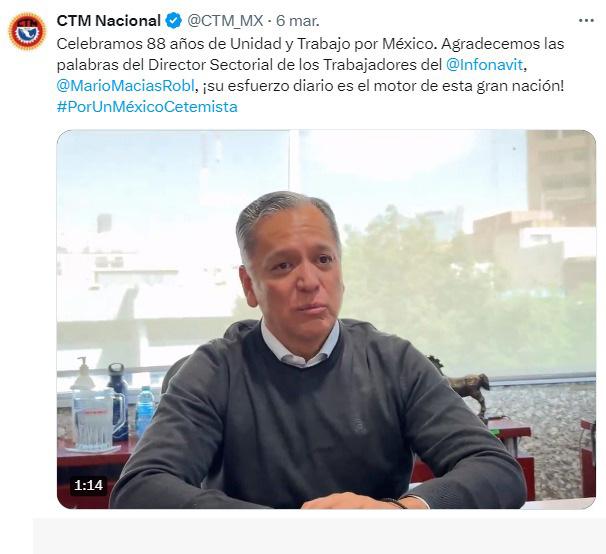Image resolution: width=606 pixels, height=554 pixels.
Task: Play the embedded video of the speaker
Action: click(326, 319)
